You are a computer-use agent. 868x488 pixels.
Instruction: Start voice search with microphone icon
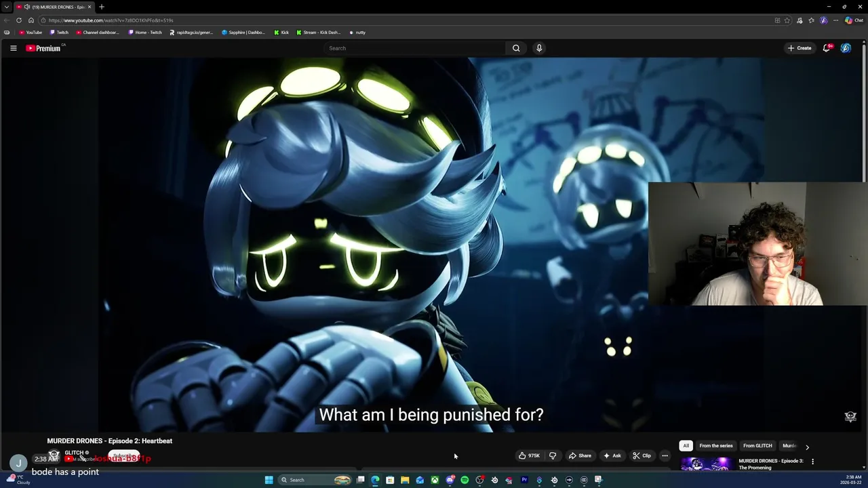click(x=539, y=48)
